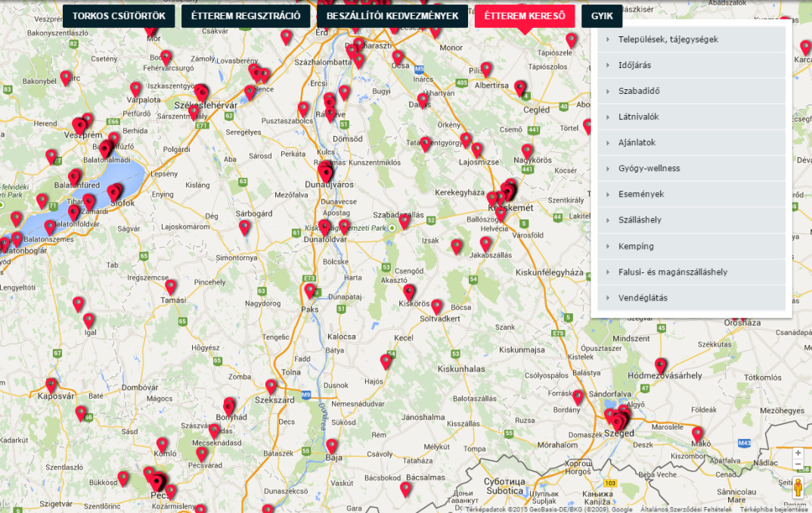Expand the Szálláshely section
This screenshot has height=513, width=812.
pos(691,220)
